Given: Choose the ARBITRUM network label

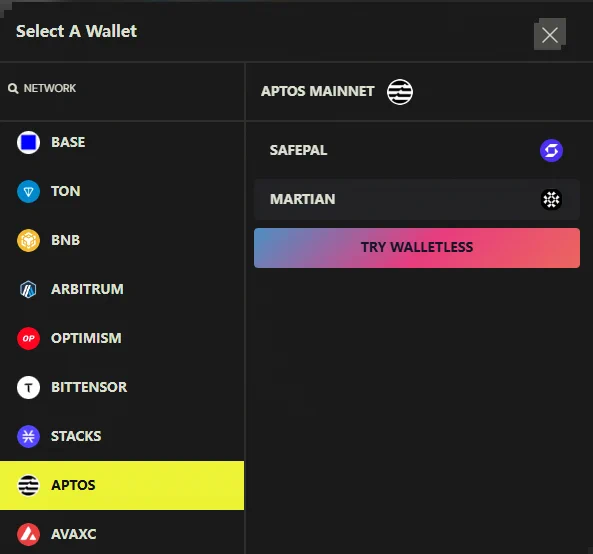Looking at the screenshot, I should [87, 289].
